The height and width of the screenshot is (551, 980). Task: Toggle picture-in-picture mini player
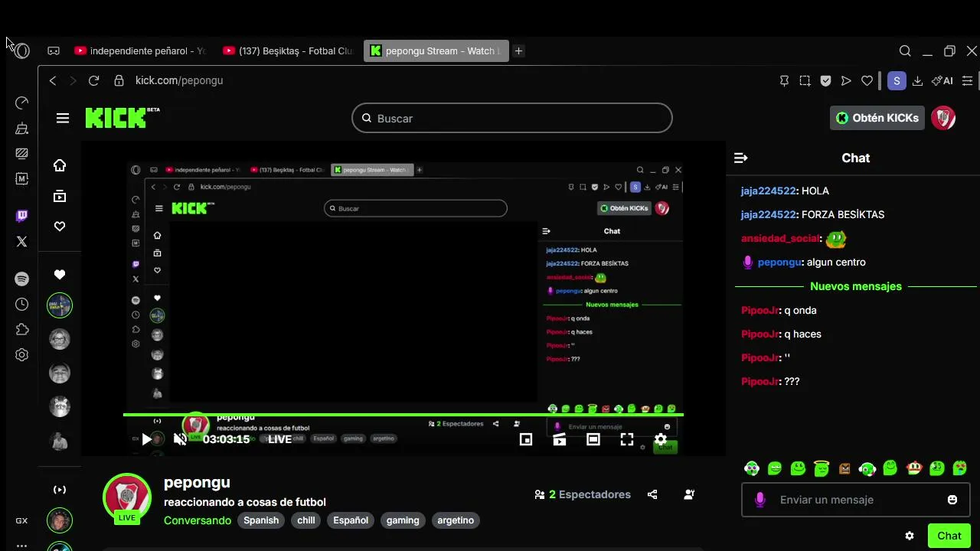coord(526,439)
